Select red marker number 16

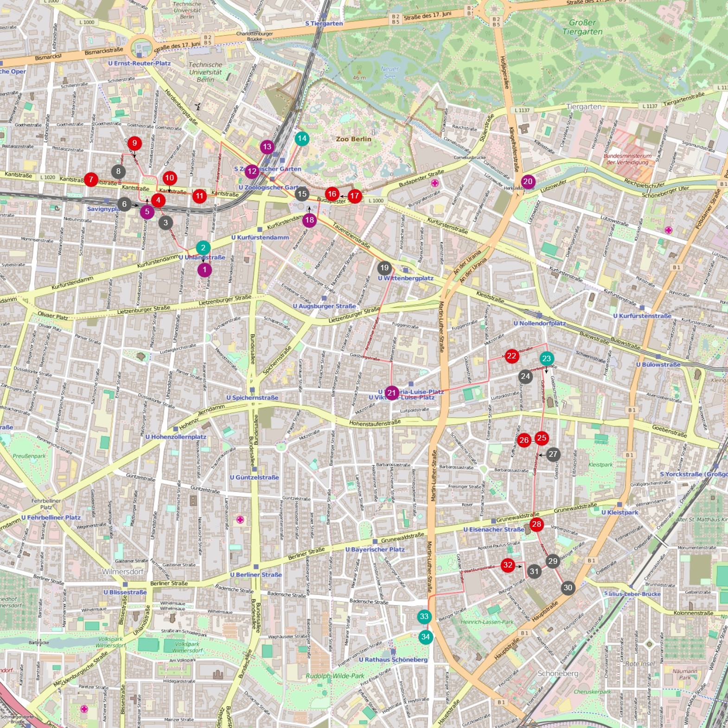[332, 194]
